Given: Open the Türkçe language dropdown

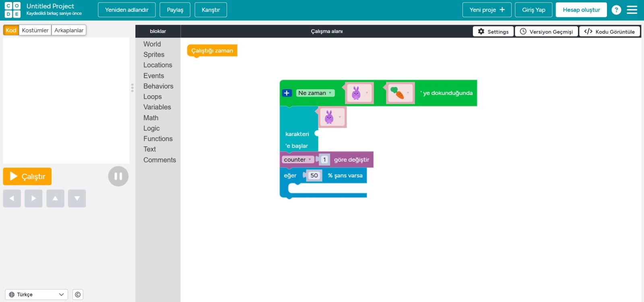Looking at the screenshot, I should pyautogui.click(x=36, y=294).
